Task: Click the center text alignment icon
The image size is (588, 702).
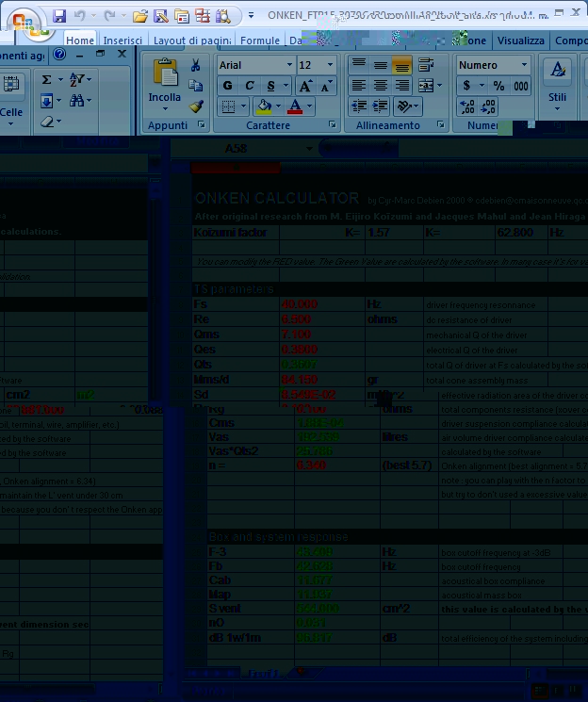Action: tap(381, 86)
